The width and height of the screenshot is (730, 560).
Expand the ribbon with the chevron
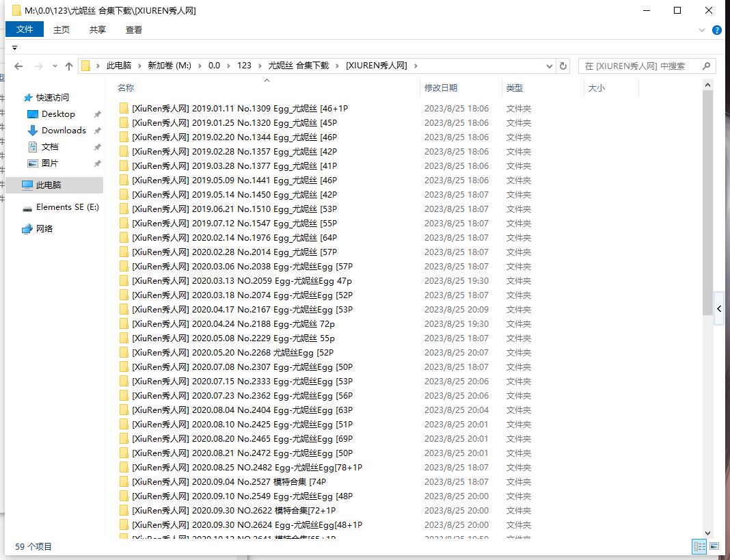coord(702,30)
